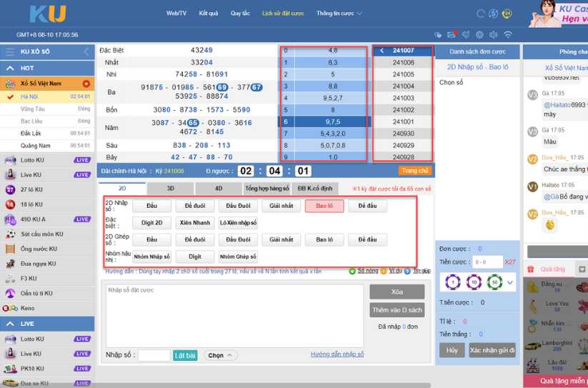
Task: Open the currency dollar icon in header
Action: (x=494, y=14)
